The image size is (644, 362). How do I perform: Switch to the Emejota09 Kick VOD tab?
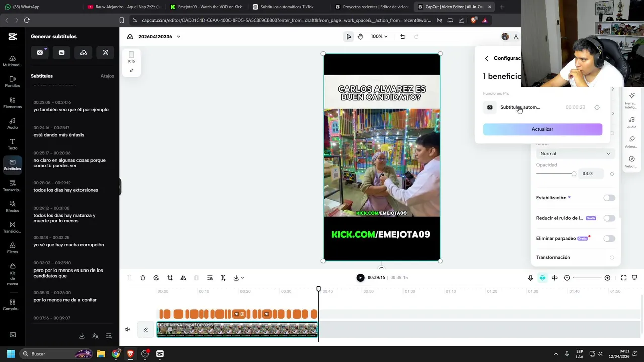pyautogui.click(x=206, y=7)
